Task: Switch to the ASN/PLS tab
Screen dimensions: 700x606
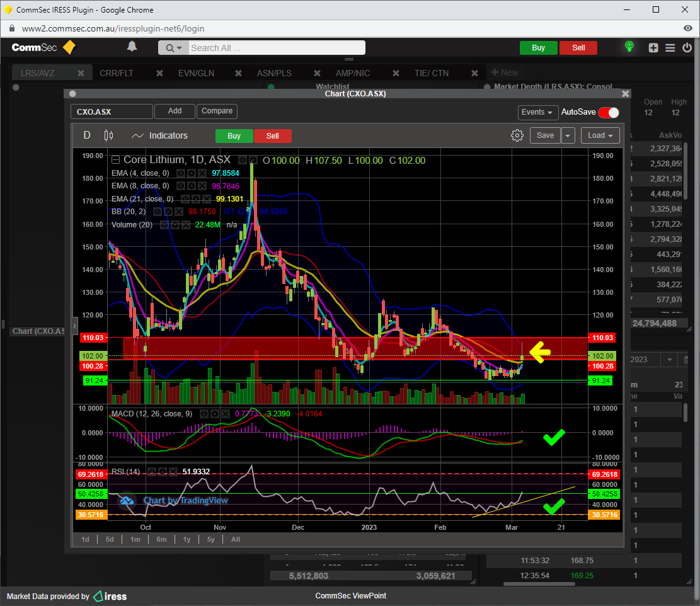Action: [274, 73]
